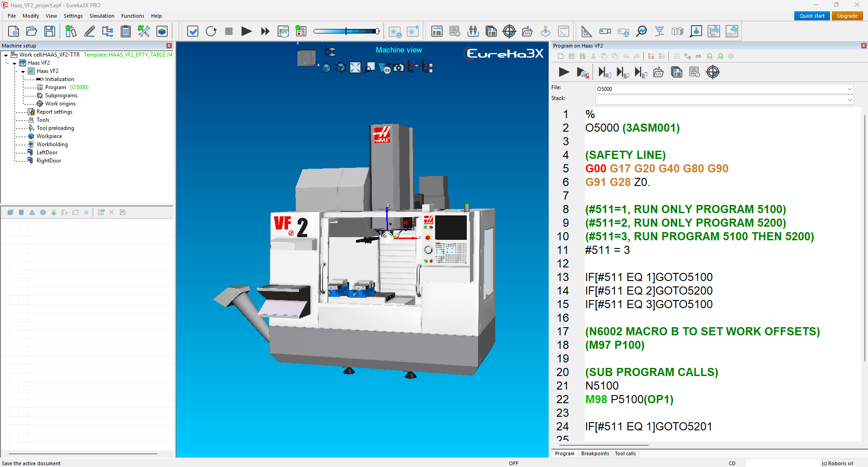This screenshot has width=868, height=467.
Task: Open the Modify menu
Action: (31, 16)
